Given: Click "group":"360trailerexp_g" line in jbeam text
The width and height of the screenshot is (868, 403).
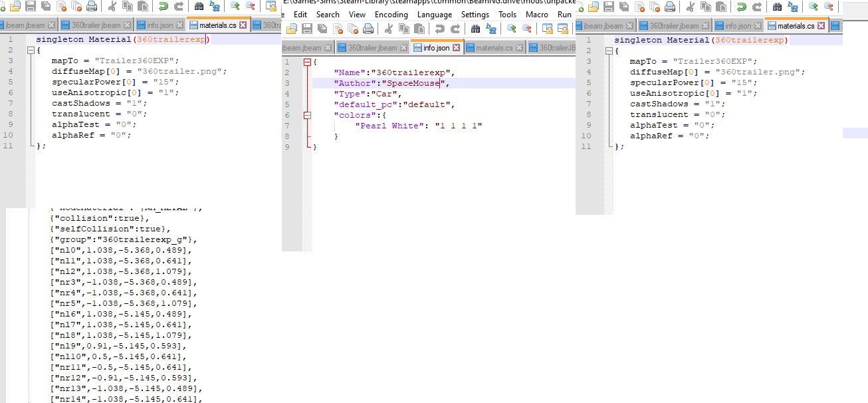Looking at the screenshot, I should pyautogui.click(x=124, y=239).
